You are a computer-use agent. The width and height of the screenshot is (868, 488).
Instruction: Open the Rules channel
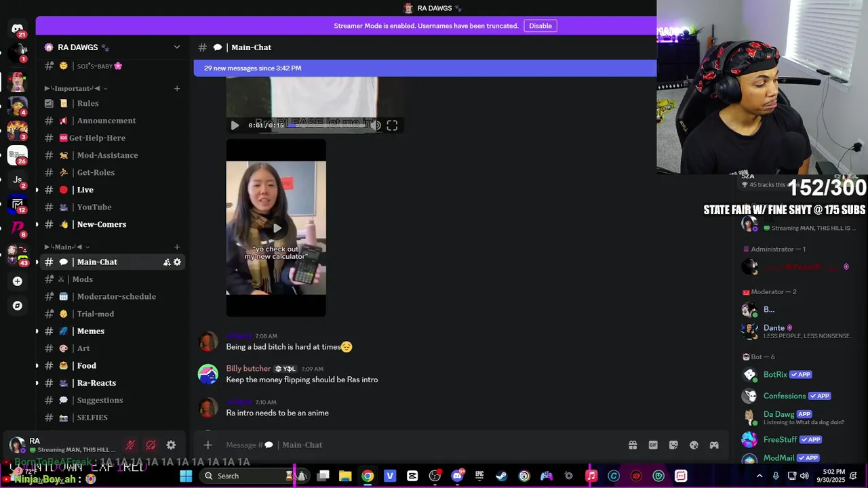113,104
